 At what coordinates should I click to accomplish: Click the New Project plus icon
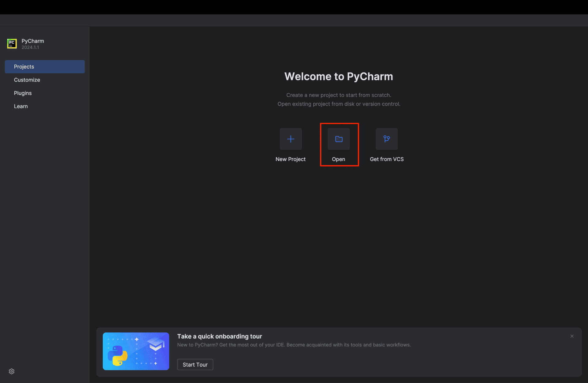[x=291, y=139]
